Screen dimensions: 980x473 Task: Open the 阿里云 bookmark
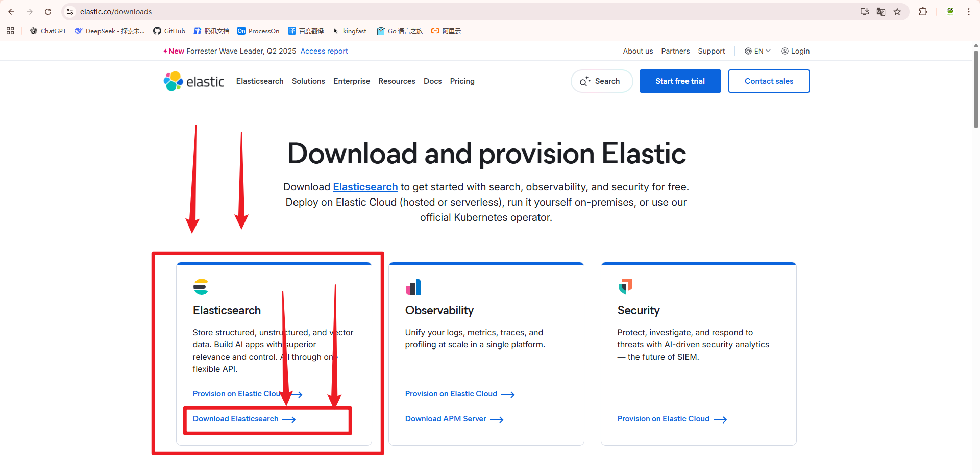446,31
